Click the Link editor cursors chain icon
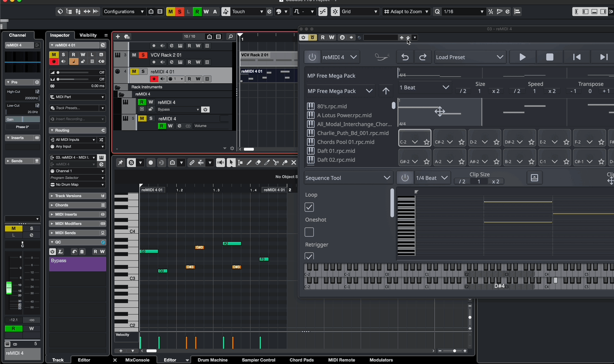The width and height of the screenshot is (614, 364). coord(192,163)
